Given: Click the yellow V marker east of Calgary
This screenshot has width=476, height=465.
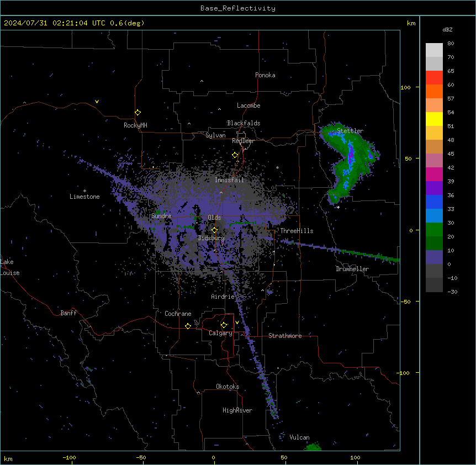Looking at the screenshot, I should coord(237,323).
